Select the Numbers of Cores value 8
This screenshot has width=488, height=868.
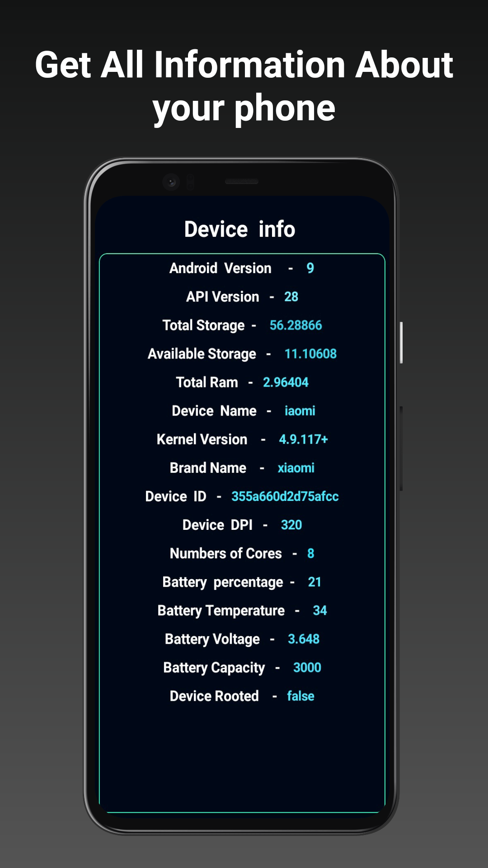tap(310, 553)
